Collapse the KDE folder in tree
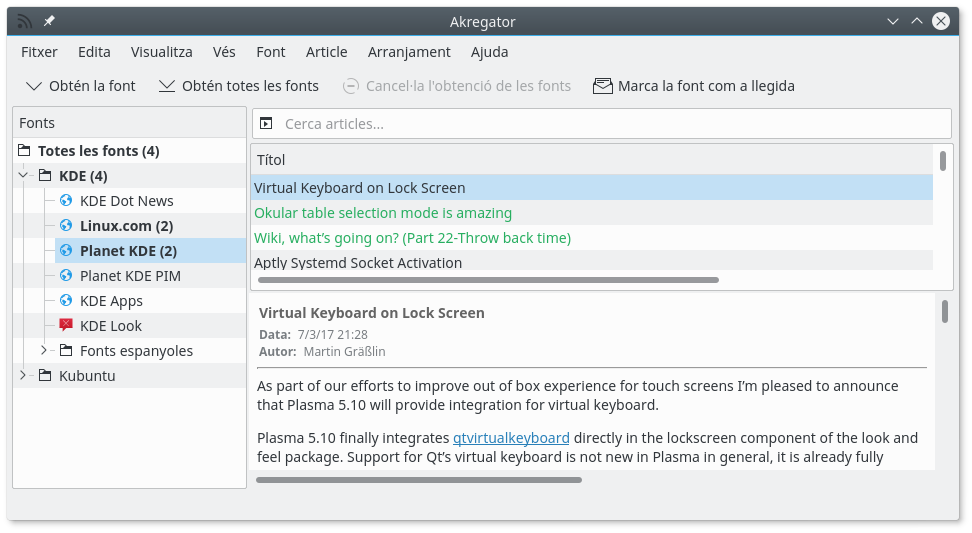Viewport: 972px width, 533px height. click(23, 176)
